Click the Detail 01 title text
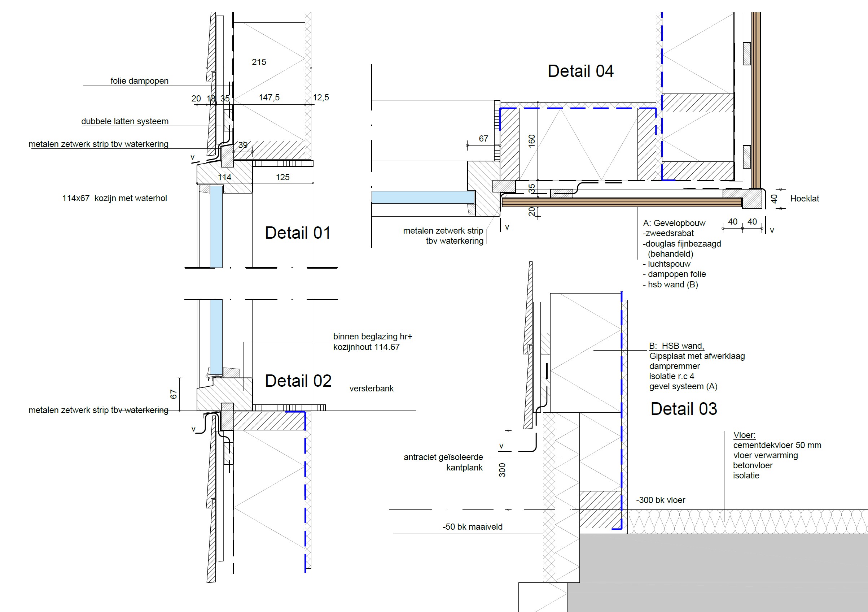Image resolution: width=868 pixels, height=612 pixels. click(x=298, y=233)
